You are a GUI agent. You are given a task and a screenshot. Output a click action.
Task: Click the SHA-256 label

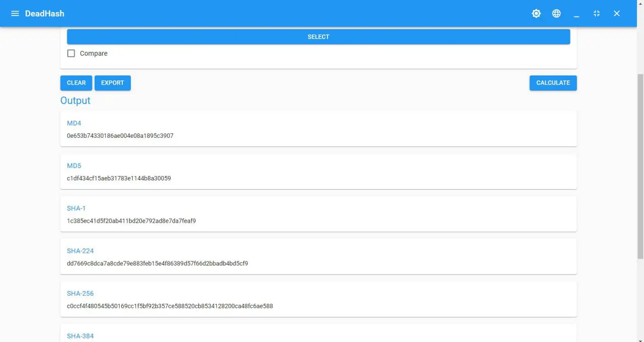(80, 293)
